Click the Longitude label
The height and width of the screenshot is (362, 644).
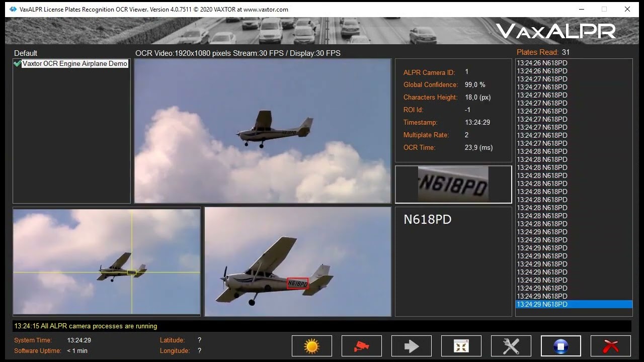tap(175, 351)
